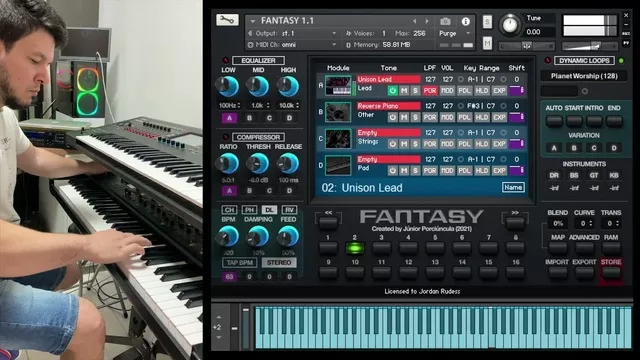Click module B Other thumbnail
The height and width of the screenshot is (360, 640).
[x=338, y=112]
